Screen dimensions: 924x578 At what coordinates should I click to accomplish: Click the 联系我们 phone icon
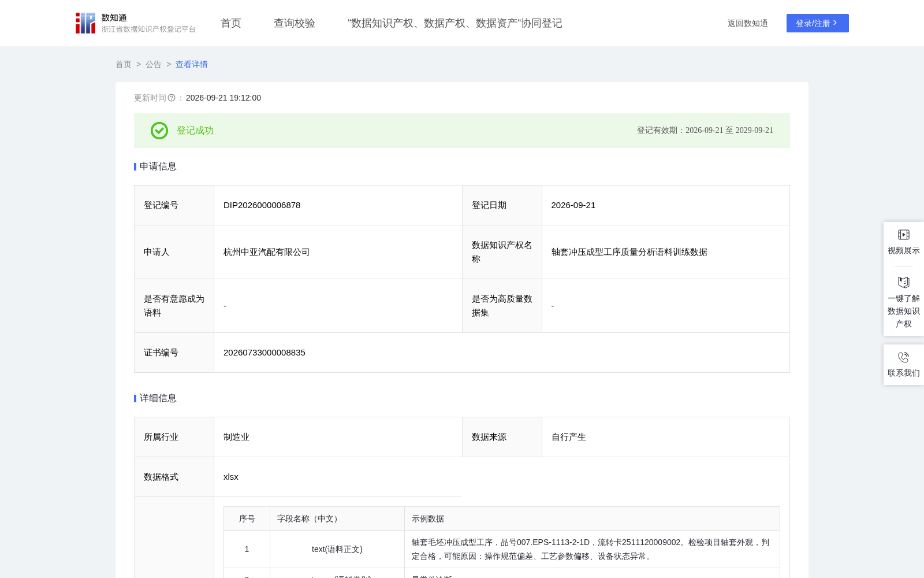click(x=904, y=357)
